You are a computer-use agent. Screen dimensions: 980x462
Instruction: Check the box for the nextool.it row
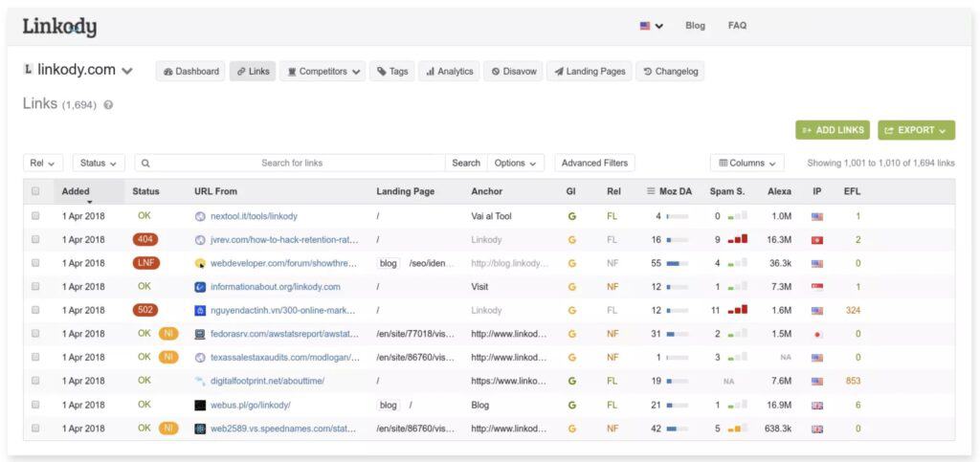coord(36,216)
